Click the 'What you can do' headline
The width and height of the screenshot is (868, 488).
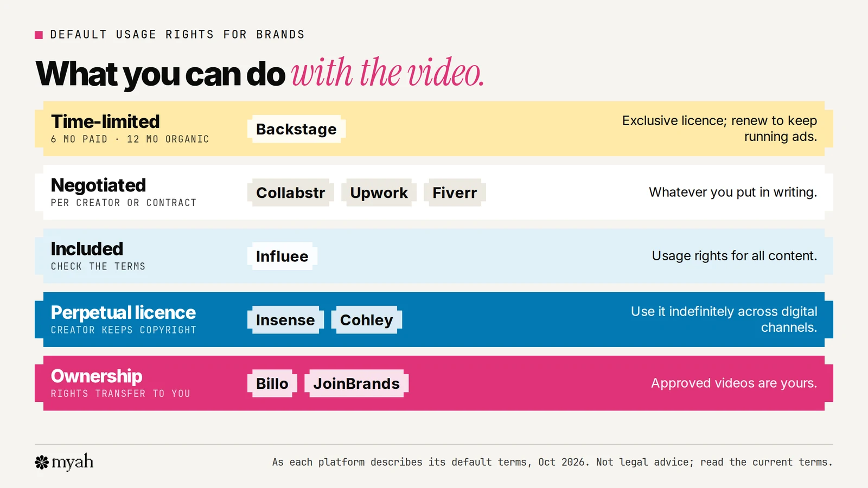[x=161, y=74]
